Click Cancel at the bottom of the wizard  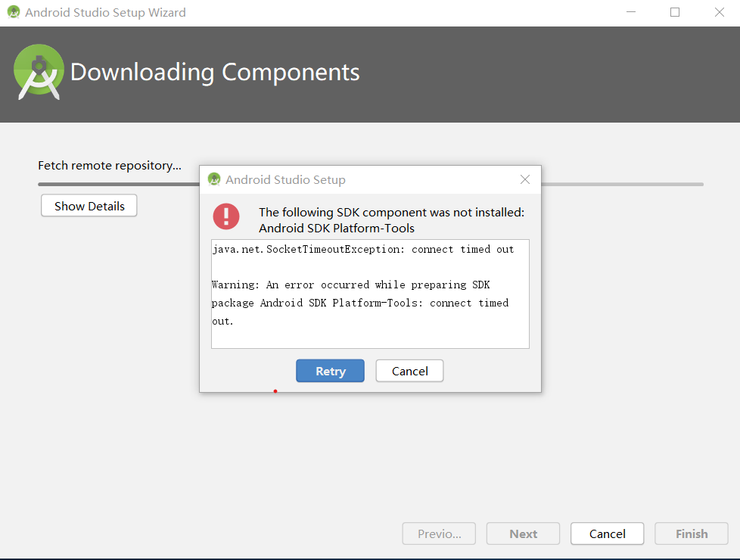coord(607,534)
